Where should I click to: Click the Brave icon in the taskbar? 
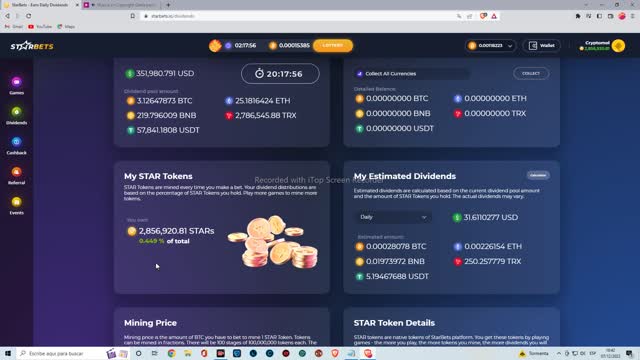(x=335, y=353)
